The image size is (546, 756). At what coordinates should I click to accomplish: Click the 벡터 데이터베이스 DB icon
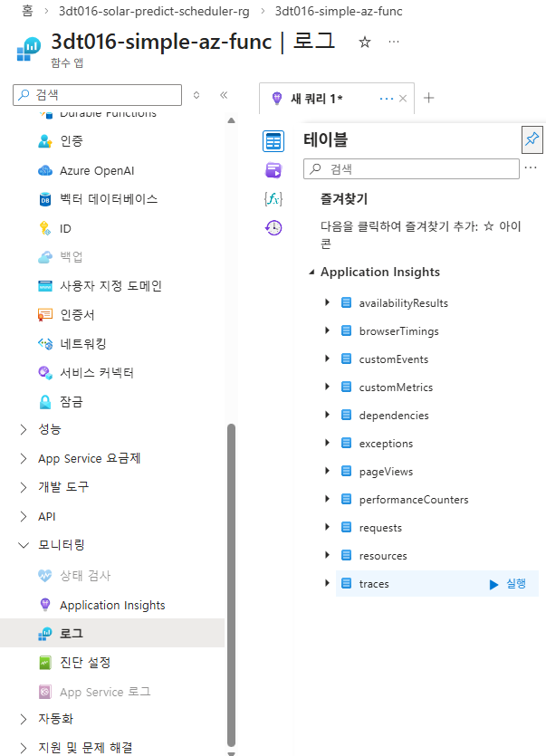click(x=45, y=199)
